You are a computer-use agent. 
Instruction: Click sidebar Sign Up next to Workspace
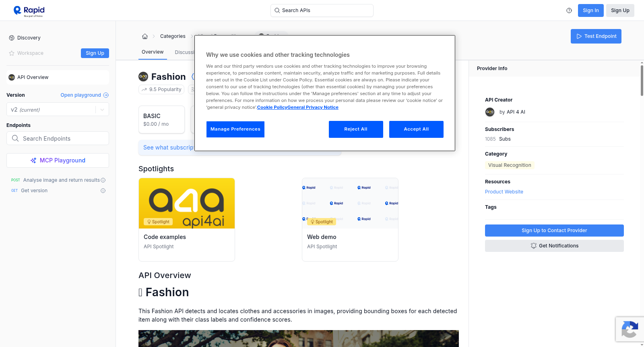pyautogui.click(x=95, y=53)
